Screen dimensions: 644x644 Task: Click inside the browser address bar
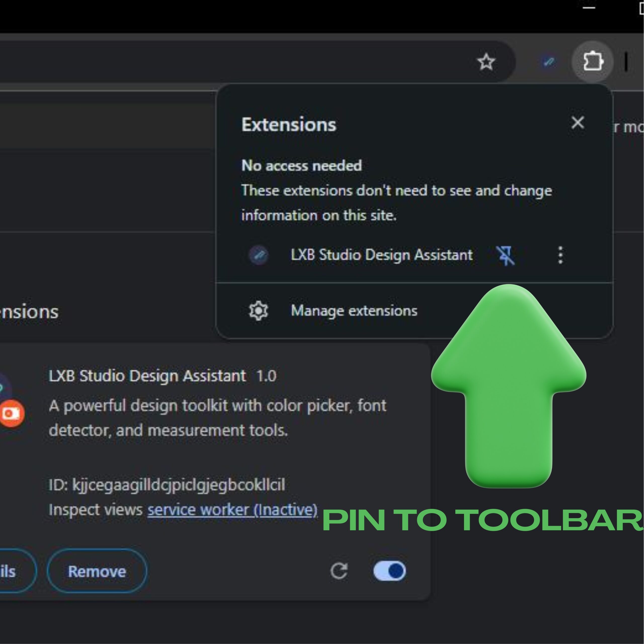click(x=233, y=62)
